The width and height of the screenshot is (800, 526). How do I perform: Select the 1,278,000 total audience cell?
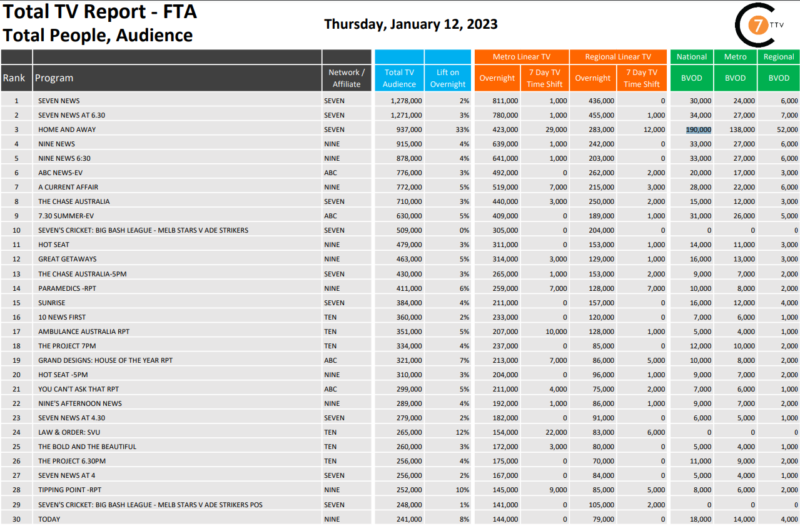pos(402,101)
